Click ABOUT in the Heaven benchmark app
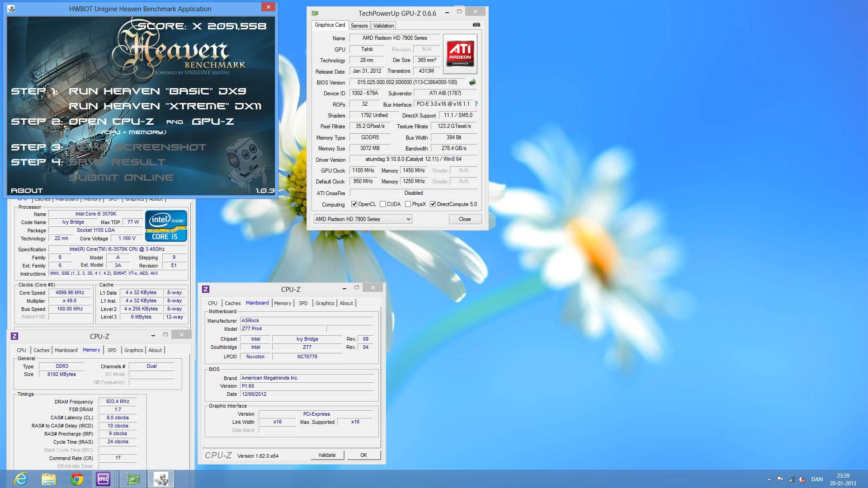The image size is (868, 488). point(27,191)
